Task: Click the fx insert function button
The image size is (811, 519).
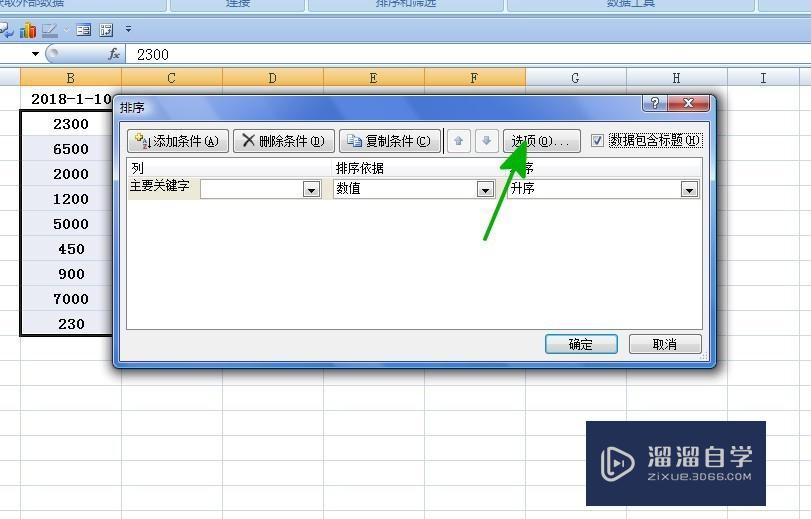Action: point(114,54)
